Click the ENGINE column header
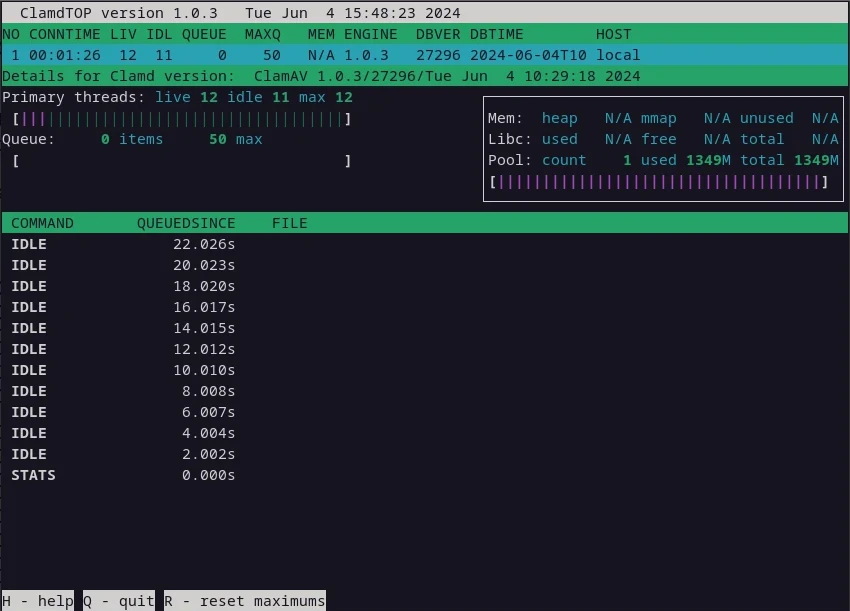The width and height of the screenshot is (850, 611). tap(370, 34)
